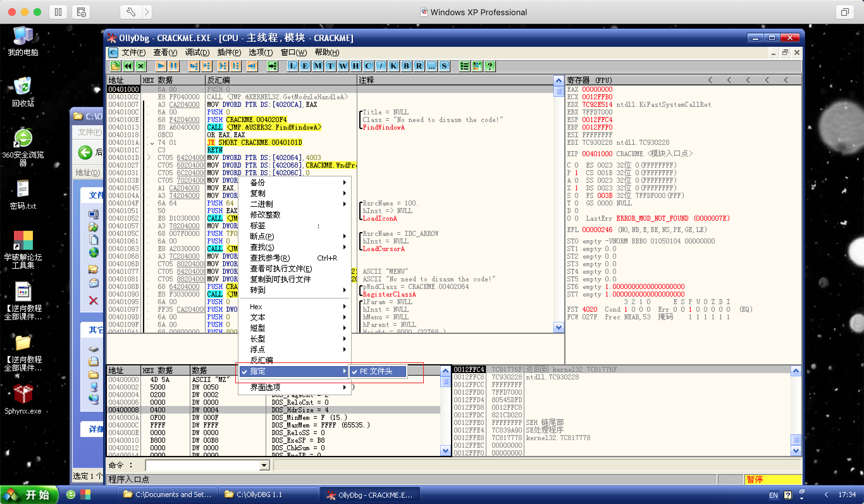Click the Pause execution toolbar icon
The width and height of the screenshot is (864, 504).
point(174,66)
